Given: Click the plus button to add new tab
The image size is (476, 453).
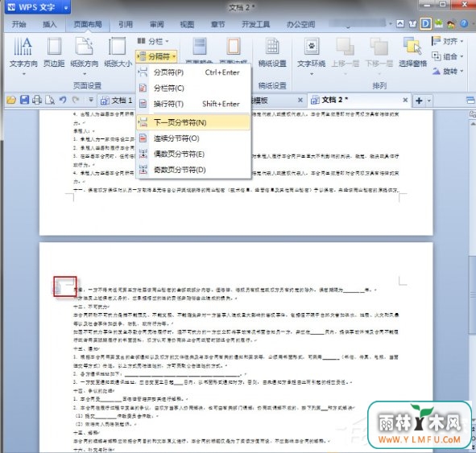Looking at the screenshot, I should (x=419, y=101).
